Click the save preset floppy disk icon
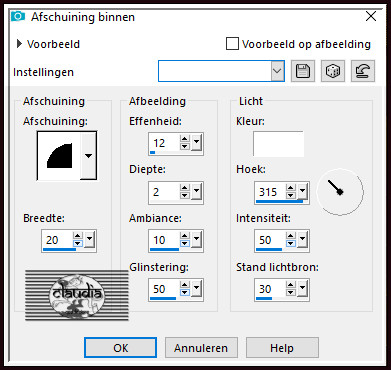 (303, 71)
